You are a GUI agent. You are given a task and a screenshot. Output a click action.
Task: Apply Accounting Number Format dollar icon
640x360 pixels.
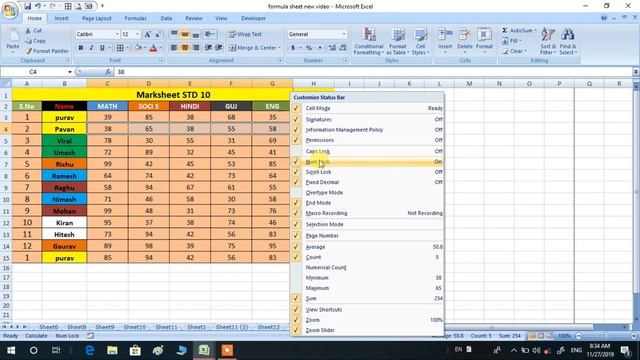click(x=293, y=48)
